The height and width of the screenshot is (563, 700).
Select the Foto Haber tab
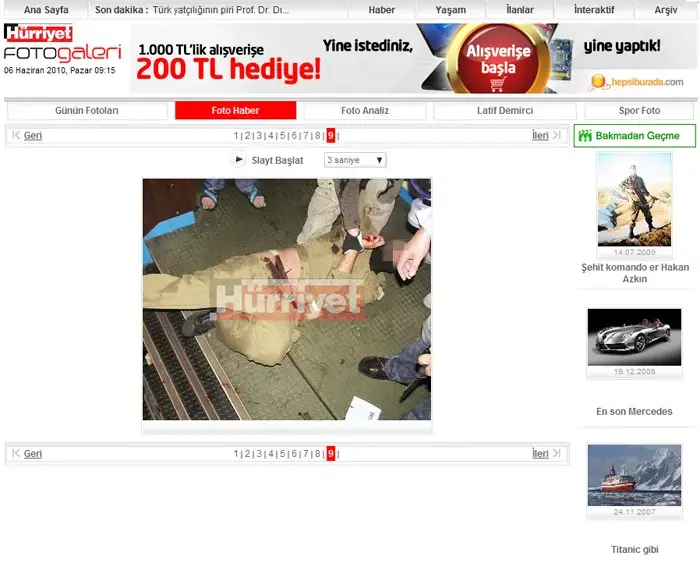(235, 110)
